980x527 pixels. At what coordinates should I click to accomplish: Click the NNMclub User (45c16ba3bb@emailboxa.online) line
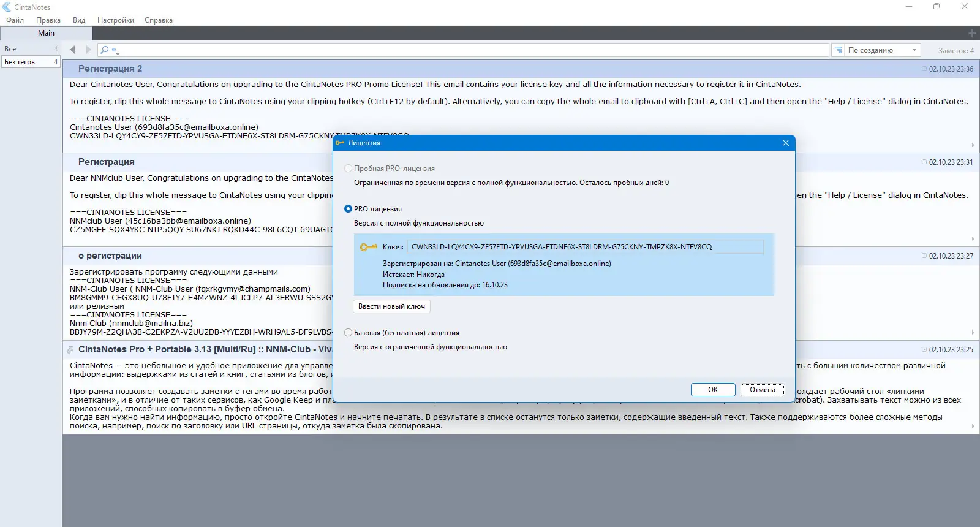pyautogui.click(x=160, y=221)
